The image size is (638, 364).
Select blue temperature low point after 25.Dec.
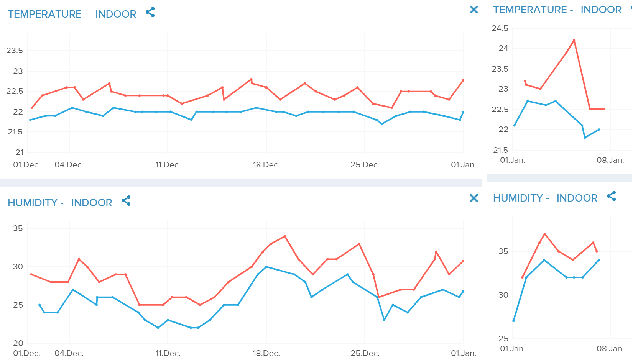381,124
